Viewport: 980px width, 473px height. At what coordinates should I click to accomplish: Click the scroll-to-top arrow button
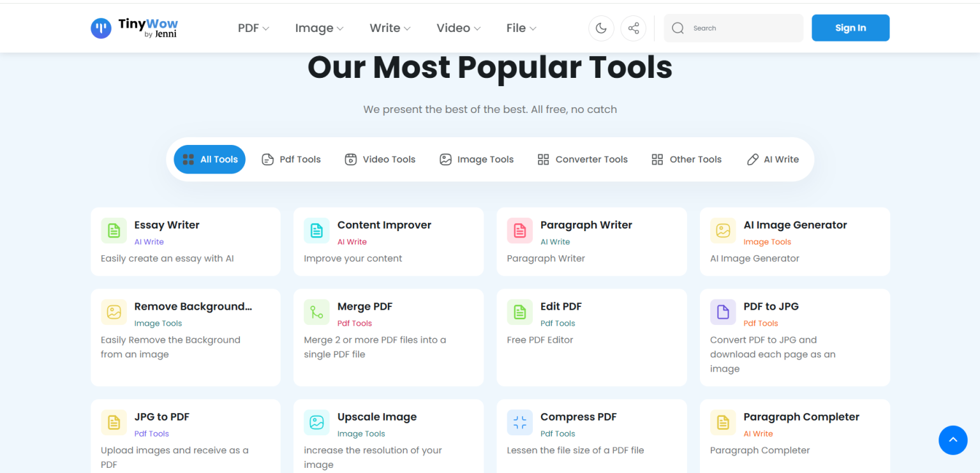953,440
